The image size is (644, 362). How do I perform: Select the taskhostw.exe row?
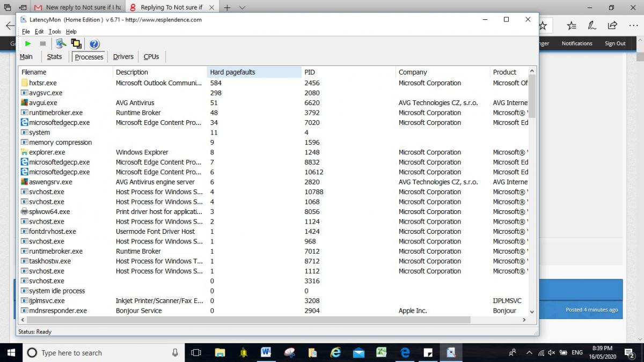(274, 261)
